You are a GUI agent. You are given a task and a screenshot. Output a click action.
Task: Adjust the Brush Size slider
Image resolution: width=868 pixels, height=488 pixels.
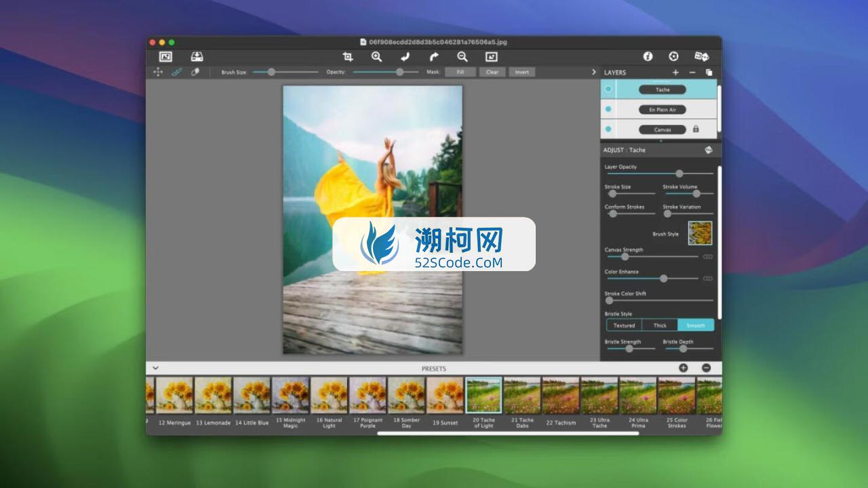(285, 72)
